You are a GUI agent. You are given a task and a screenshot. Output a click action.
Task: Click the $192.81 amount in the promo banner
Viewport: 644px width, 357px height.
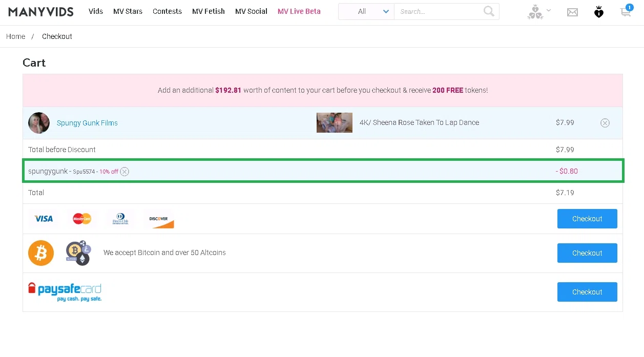228,90
